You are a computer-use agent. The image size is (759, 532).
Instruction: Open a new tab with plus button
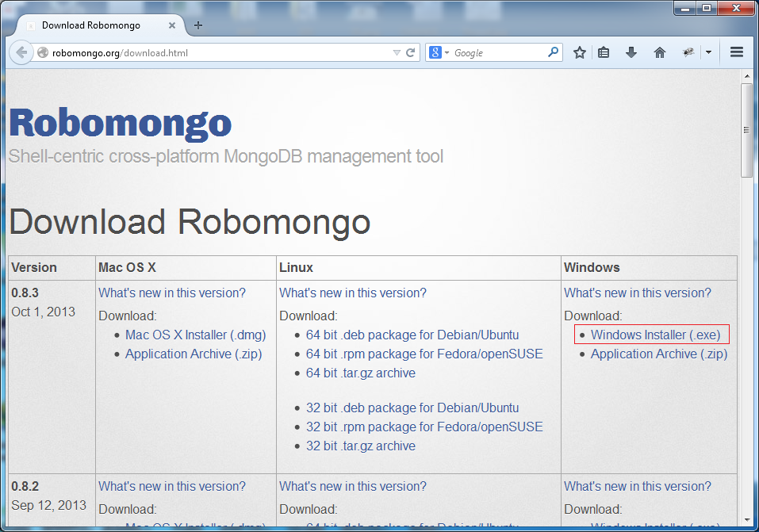click(x=198, y=25)
